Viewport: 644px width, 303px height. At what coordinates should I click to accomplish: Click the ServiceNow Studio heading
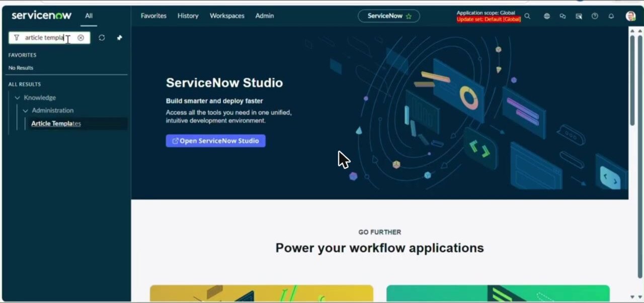coord(224,83)
